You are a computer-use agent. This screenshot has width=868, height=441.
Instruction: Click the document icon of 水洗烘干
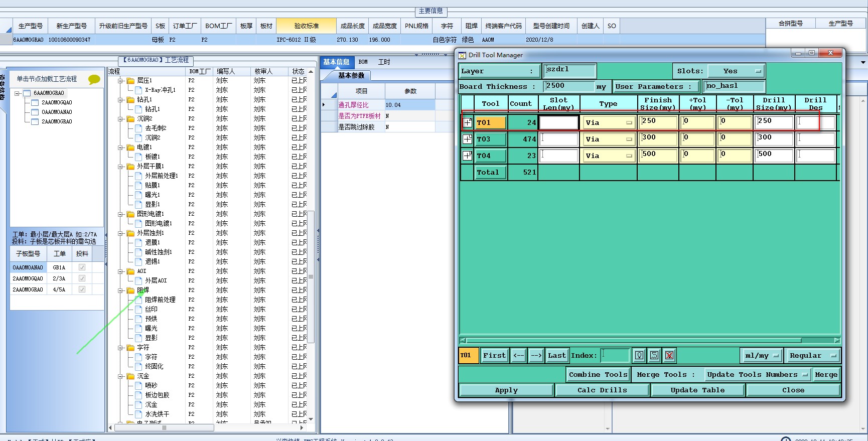click(139, 414)
